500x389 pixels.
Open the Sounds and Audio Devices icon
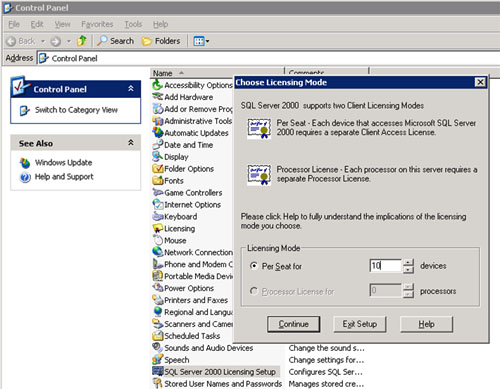(157, 348)
